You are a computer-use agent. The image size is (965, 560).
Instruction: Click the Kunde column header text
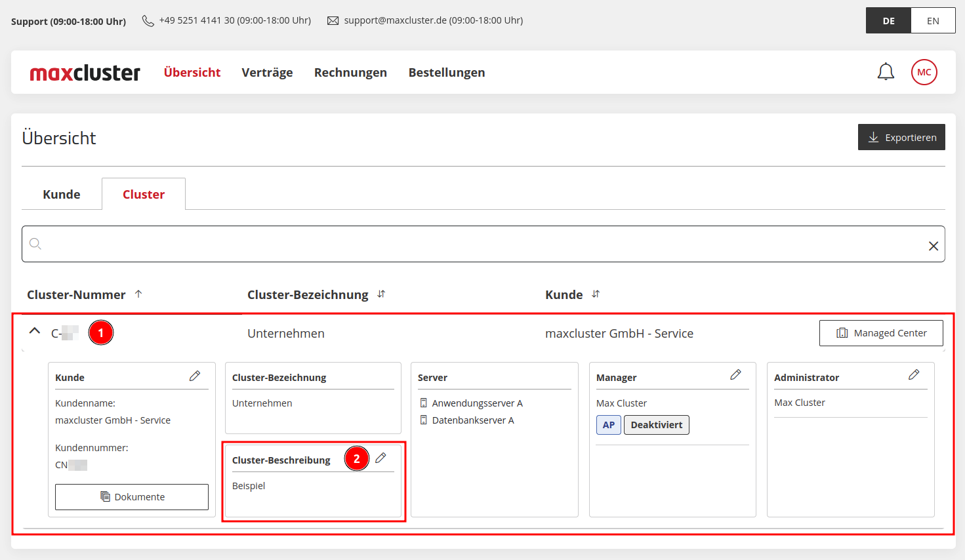(564, 295)
